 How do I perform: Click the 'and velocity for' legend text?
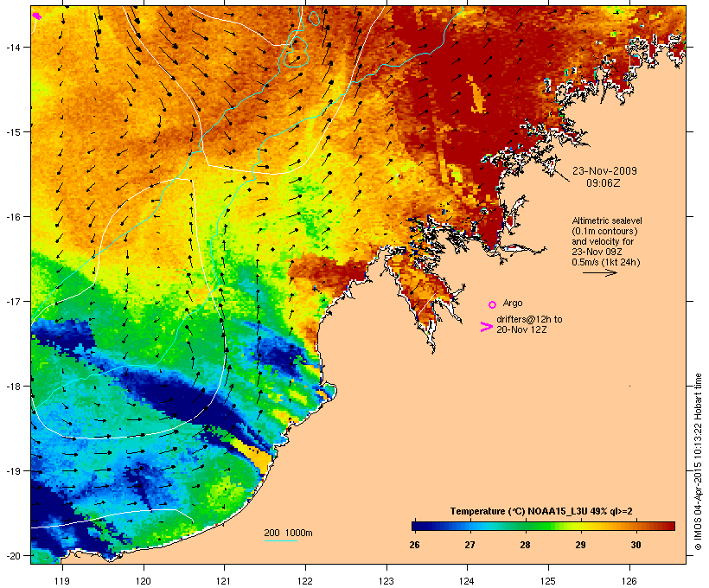[x=603, y=241]
